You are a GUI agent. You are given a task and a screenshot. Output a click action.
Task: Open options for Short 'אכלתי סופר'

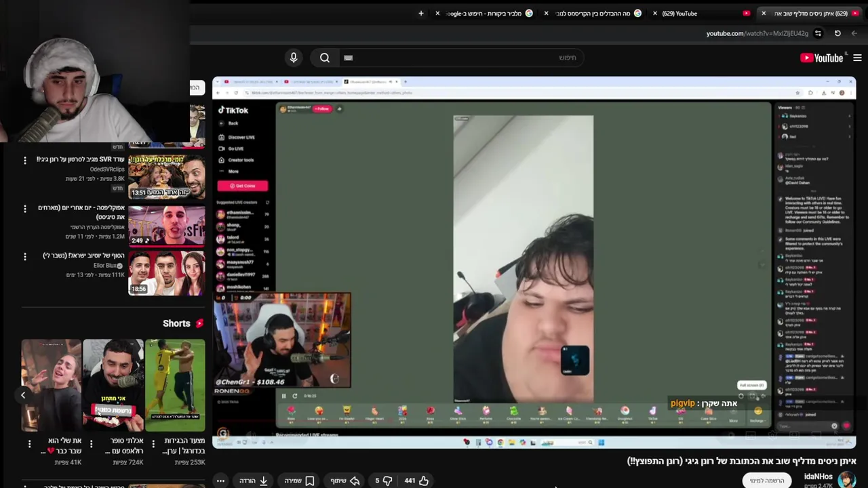pyautogui.click(x=91, y=444)
